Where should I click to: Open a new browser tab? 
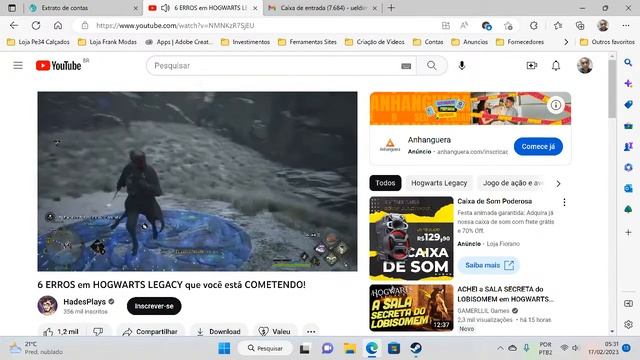click(391, 8)
